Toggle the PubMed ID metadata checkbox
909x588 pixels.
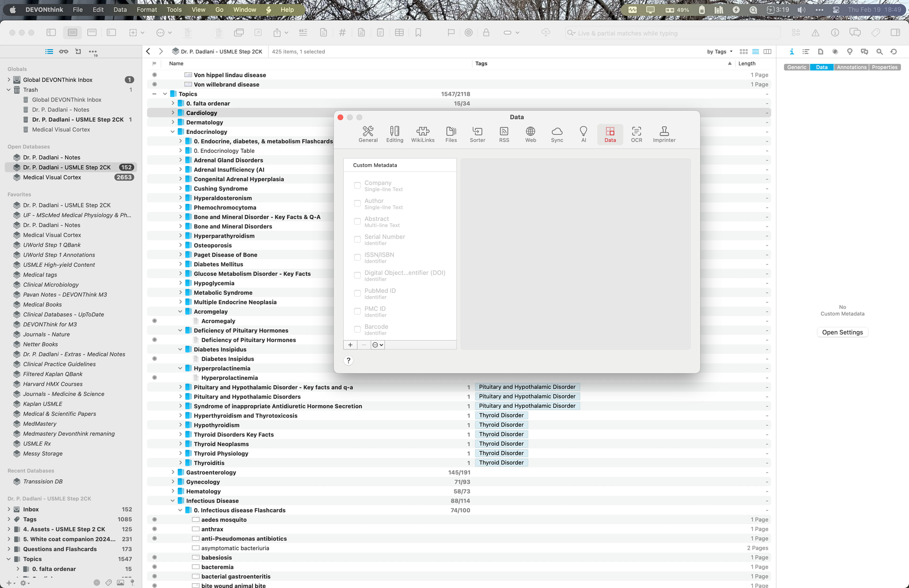pyautogui.click(x=357, y=293)
